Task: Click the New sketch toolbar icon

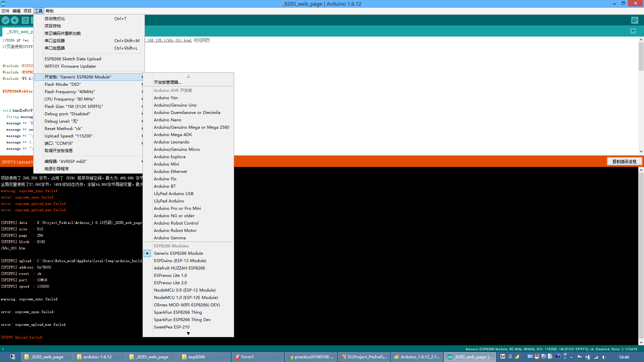Action: 25,20
